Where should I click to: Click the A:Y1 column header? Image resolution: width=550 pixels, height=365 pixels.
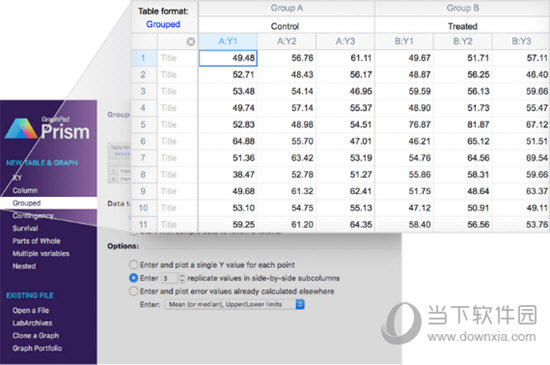[x=228, y=41]
